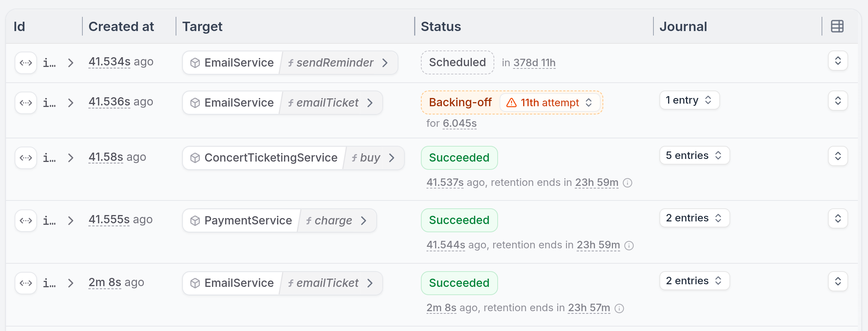Viewport: 868px width, 331px height.
Task: Open the table column settings icon
Action: pyautogui.click(x=837, y=27)
